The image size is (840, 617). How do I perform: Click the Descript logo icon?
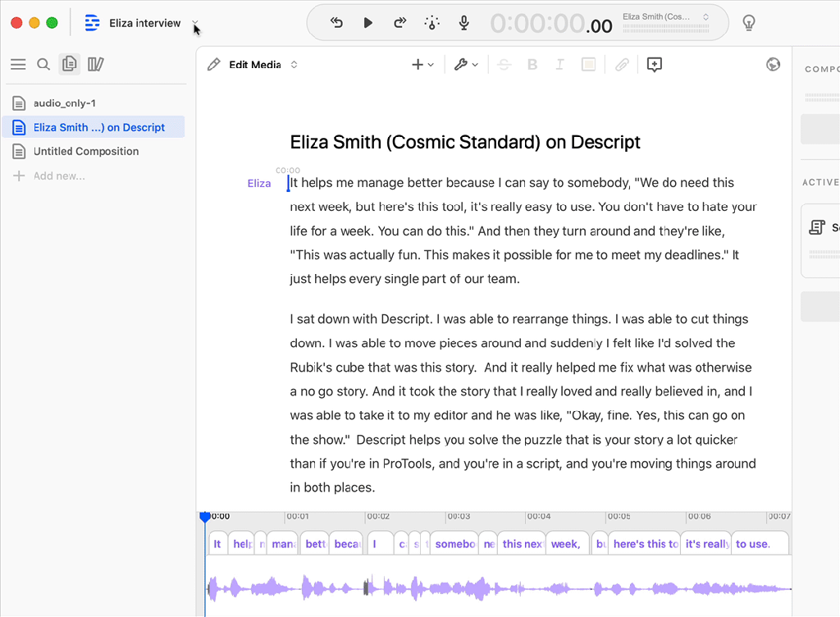(x=92, y=23)
